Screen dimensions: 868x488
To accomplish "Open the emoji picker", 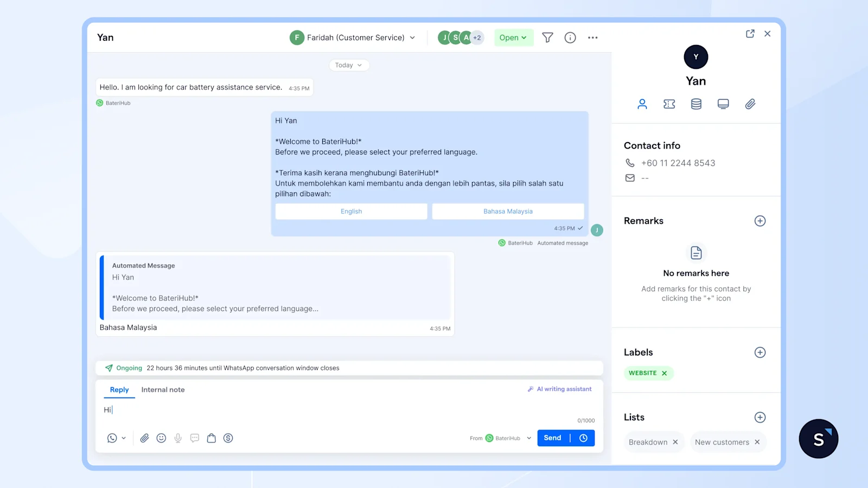I will pyautogui.click(x=161, y=438).
